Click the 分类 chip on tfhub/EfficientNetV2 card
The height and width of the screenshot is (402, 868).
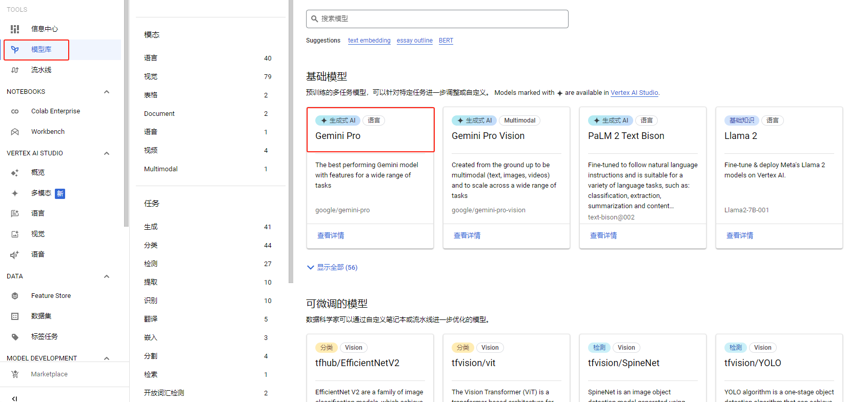tap(327, 348)
